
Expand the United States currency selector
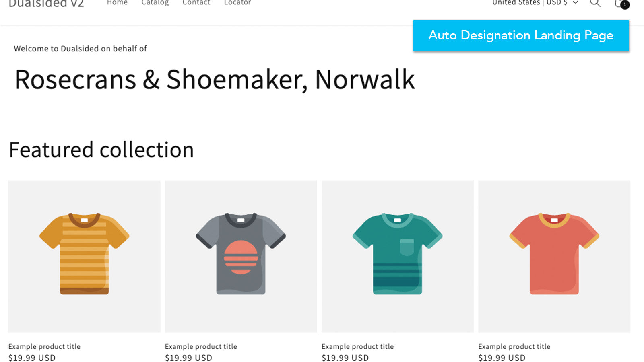[x=516, y=3]
